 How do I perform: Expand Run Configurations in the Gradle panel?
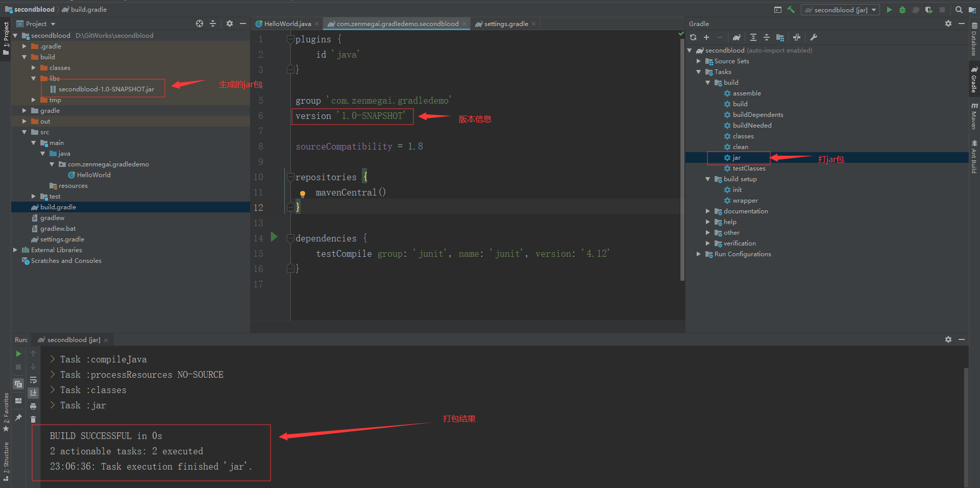click(699, 254)
